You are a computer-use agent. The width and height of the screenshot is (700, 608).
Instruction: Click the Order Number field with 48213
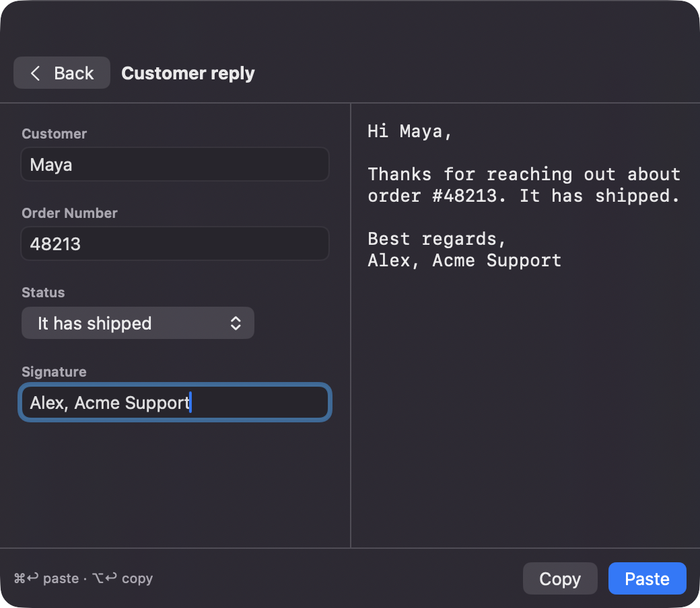click(175, 243)
